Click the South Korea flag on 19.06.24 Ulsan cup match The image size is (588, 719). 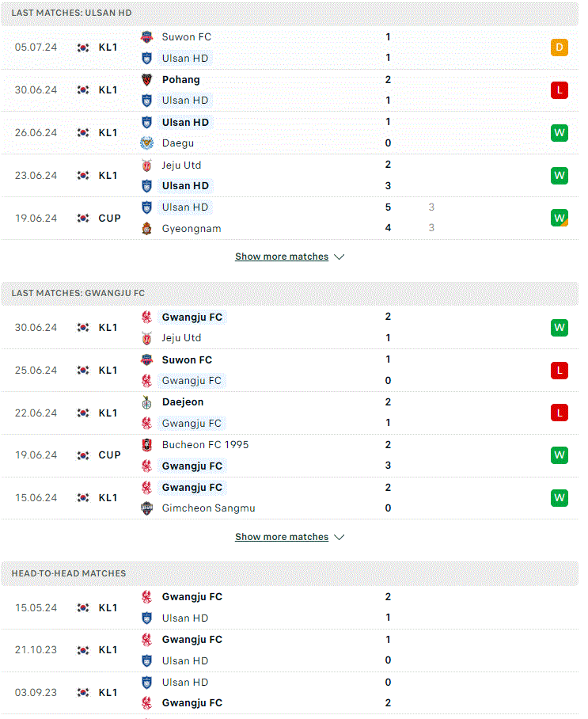[x=83, y=219]
